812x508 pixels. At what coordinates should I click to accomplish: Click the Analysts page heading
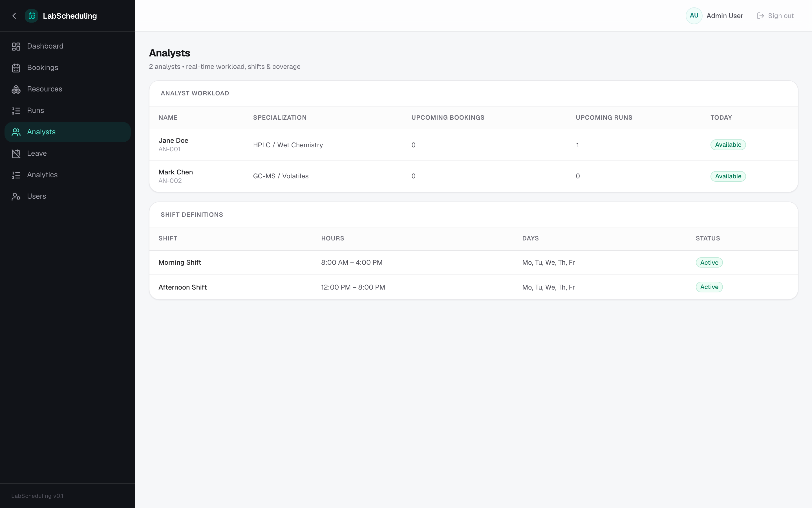169,53
